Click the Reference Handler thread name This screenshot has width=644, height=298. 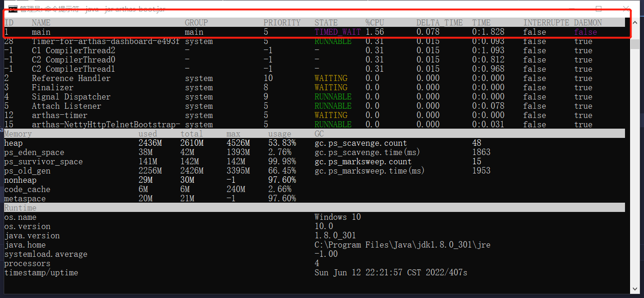tap(71, 78)
